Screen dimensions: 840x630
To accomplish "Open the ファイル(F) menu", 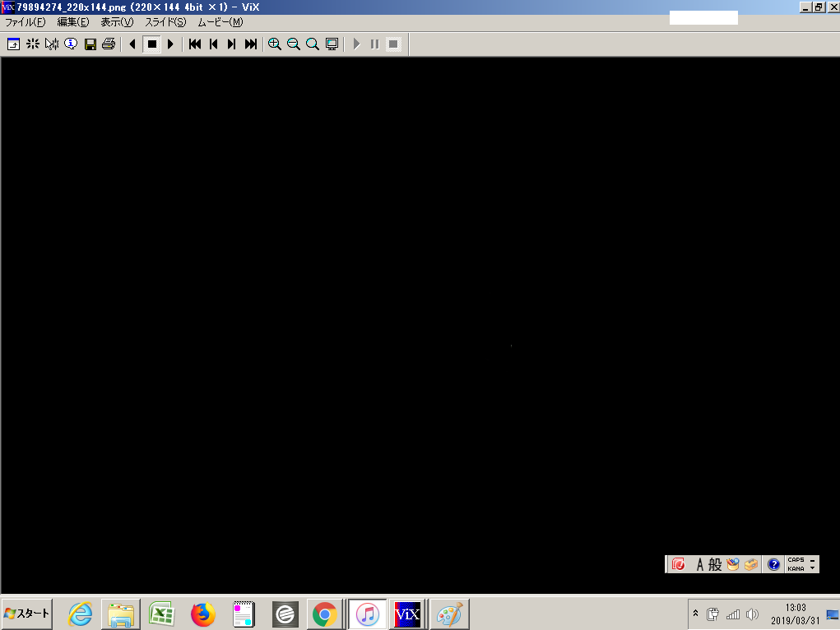I will coord(26,22).
